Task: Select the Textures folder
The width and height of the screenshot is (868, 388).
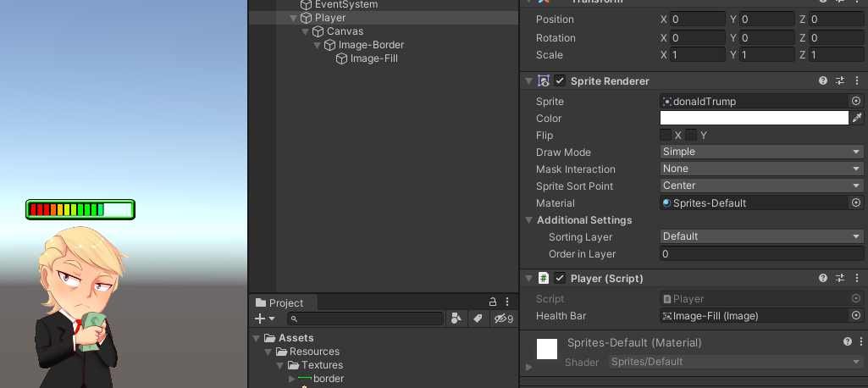Action: point(322,365)
